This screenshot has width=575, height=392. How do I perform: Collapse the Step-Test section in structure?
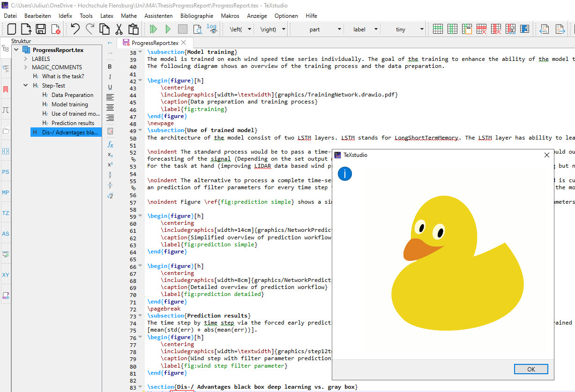click(26, 86)
